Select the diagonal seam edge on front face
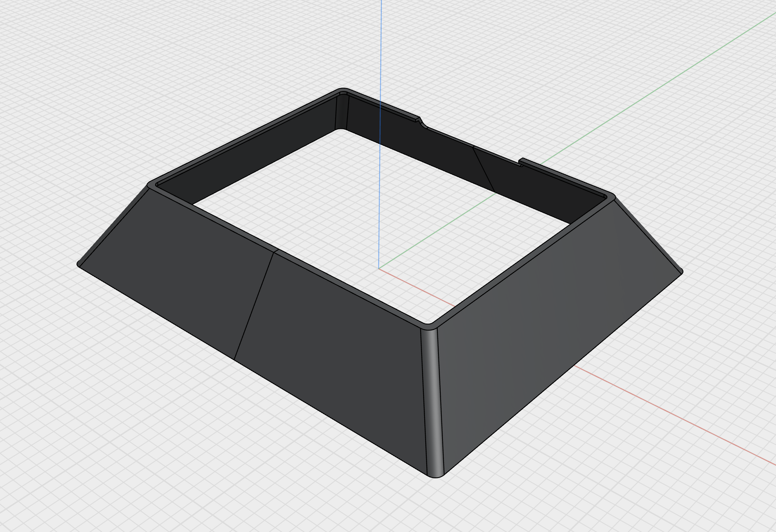The image size is (776, 532). coord(254,305)
